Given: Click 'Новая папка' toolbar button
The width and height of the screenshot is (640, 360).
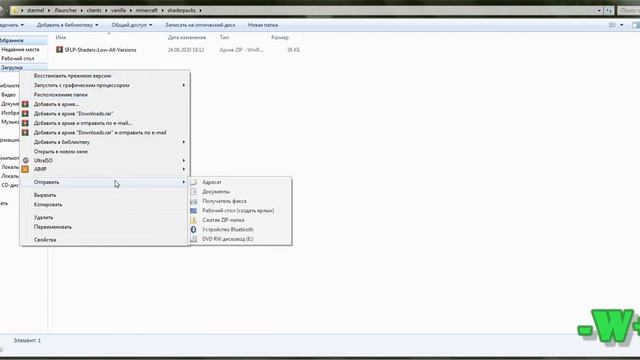Looking at the screenshot, I should (263, 25).
